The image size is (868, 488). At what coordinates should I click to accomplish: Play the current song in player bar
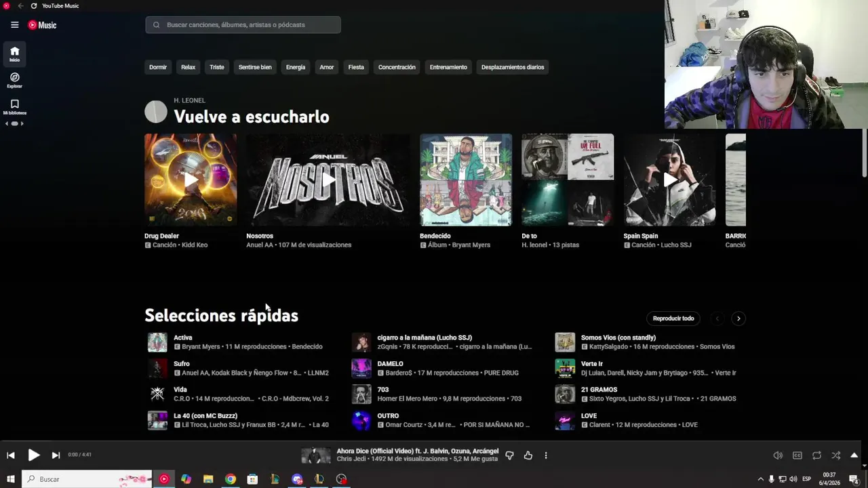click(33, 455)
